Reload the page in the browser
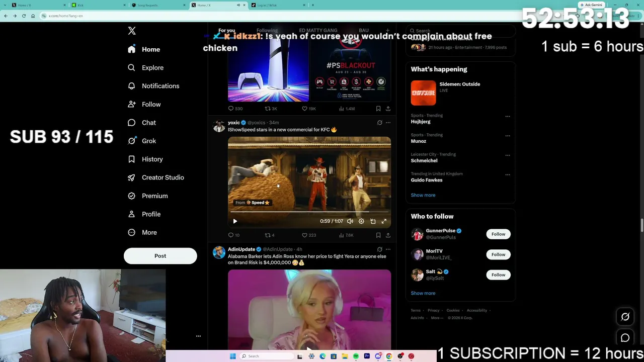This screenshot has width=644, height=362. (x=24, y=16)
